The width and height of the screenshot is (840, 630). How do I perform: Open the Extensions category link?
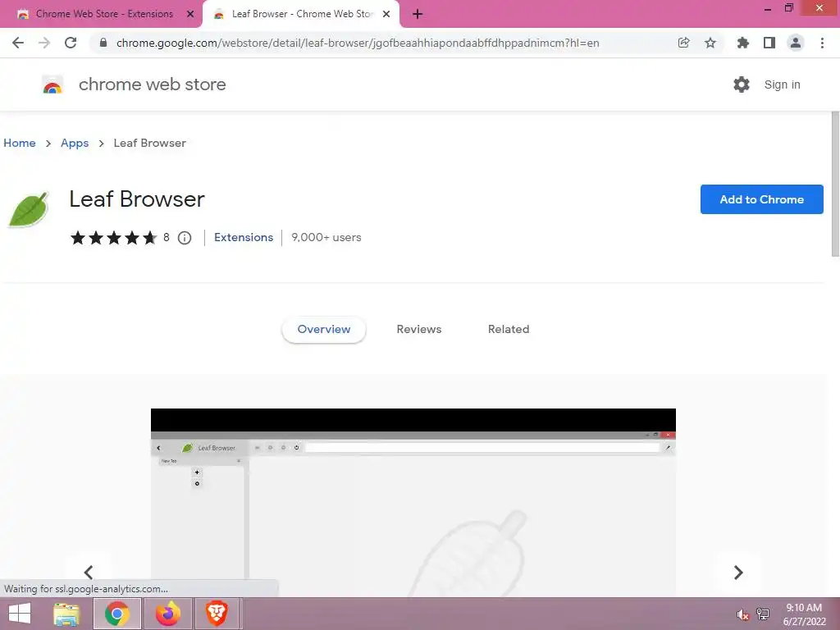(244, 237)
